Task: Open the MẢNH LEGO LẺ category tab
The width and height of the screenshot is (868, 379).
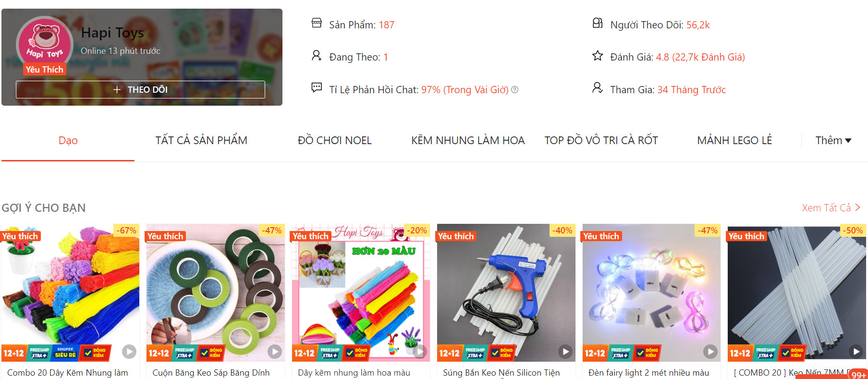Action: point(734,140)
